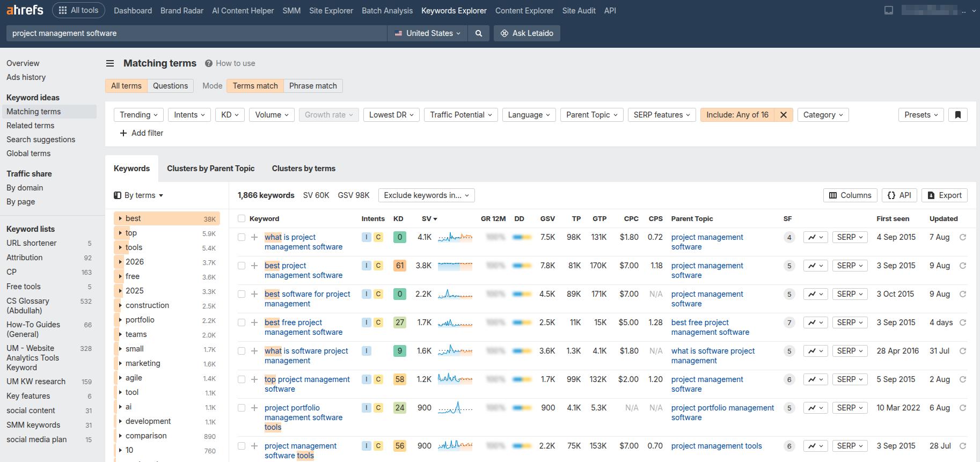Expand the 'best' term group

[120, 219]
